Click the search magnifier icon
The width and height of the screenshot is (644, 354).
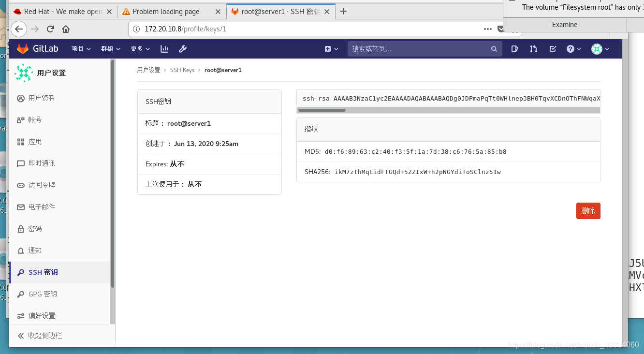tap(494, 48)
